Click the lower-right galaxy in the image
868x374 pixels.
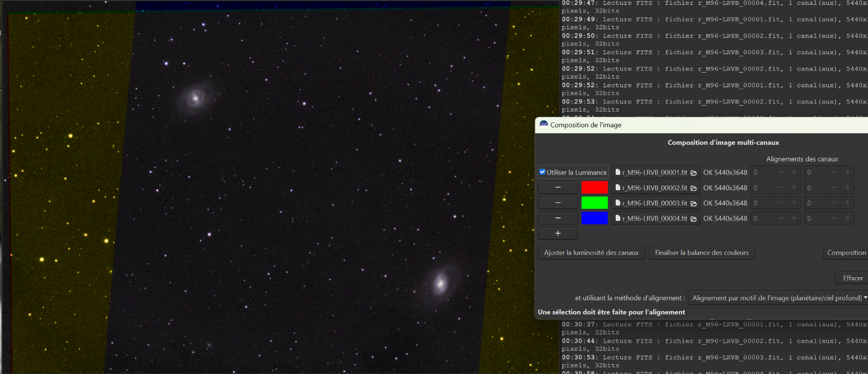point(441,282)
